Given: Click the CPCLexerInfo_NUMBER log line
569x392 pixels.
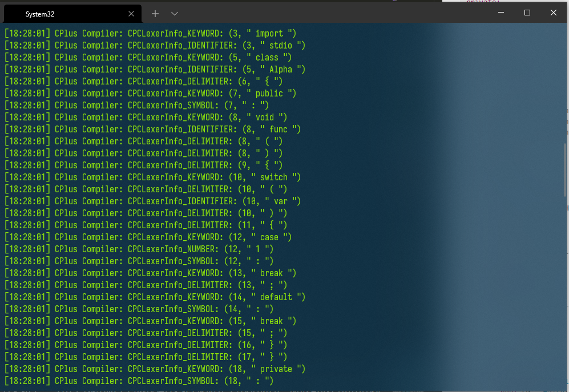Looking at the screenshot, I should tap(139, 249).
